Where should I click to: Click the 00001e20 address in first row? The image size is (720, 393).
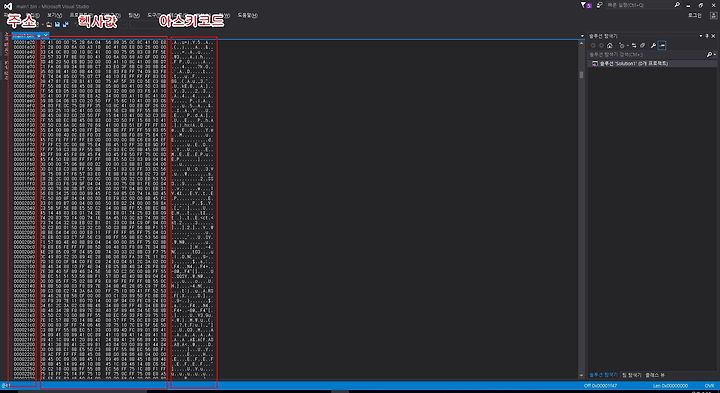pyautogui.click(x=23, y=42)
